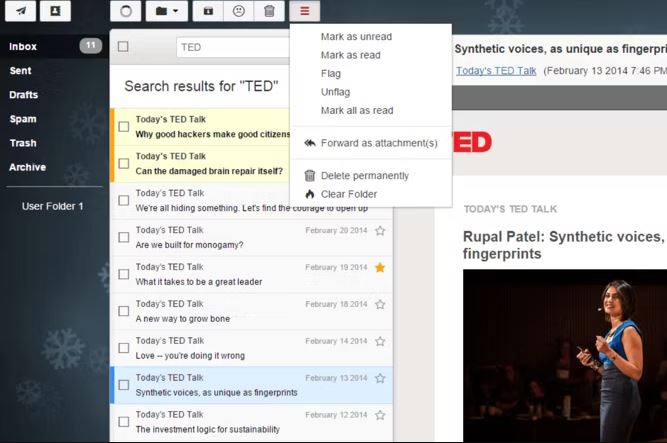Select Forward as attachment(s)
Viewport: 667px width, 443px height.
click(379, 143)
